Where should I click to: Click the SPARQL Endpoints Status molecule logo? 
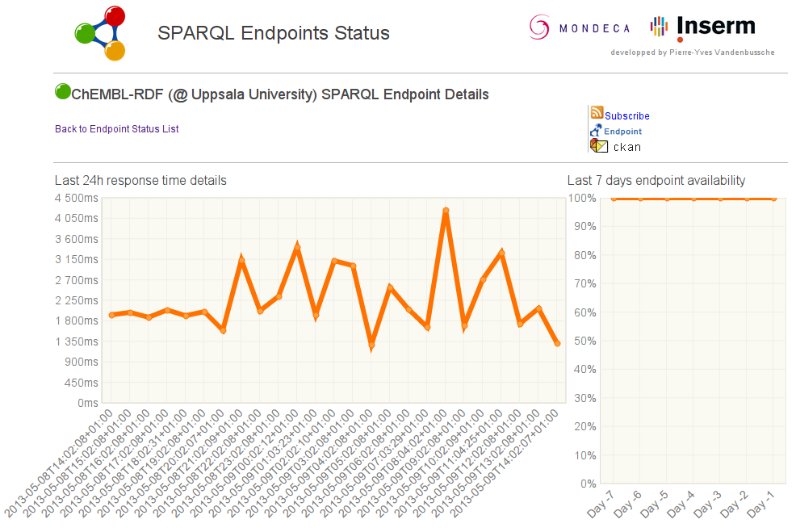[101, 34]
